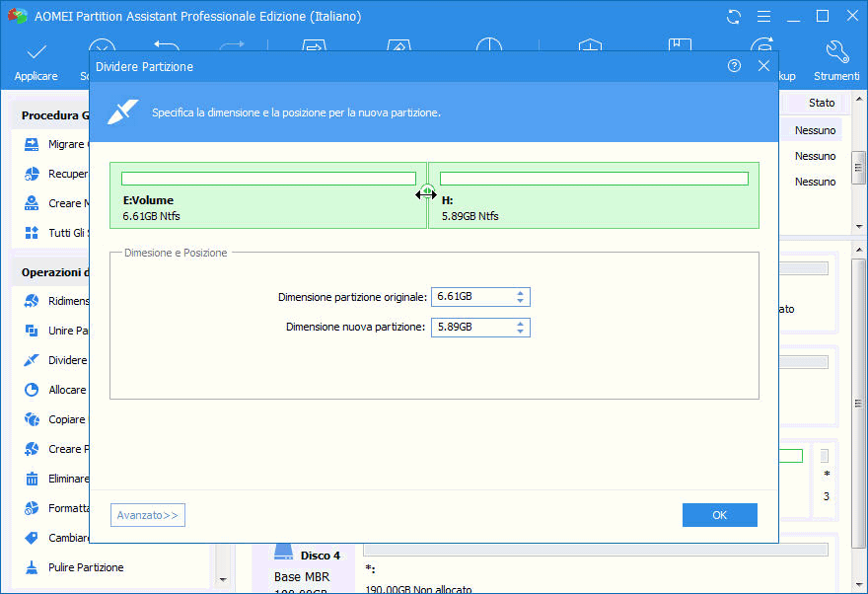Click the Unire Partizioni icon
Screen dimensions: 868x594
(x=32, y=331)
